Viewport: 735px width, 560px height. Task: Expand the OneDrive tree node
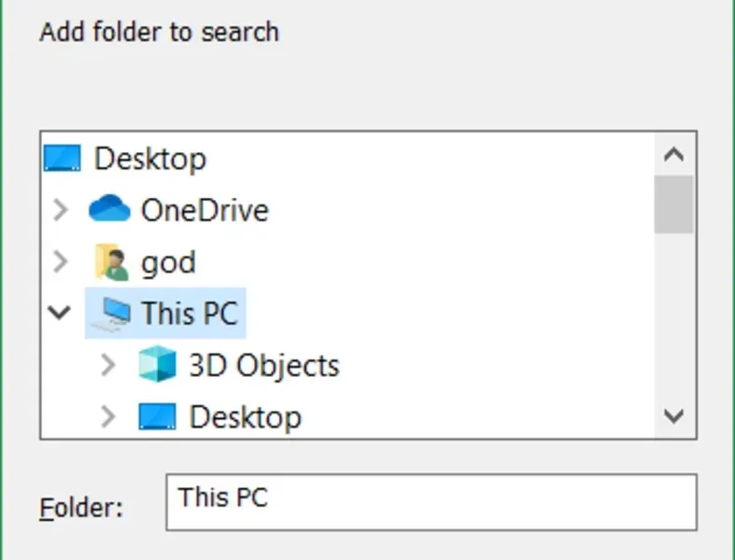click(62, 210)
